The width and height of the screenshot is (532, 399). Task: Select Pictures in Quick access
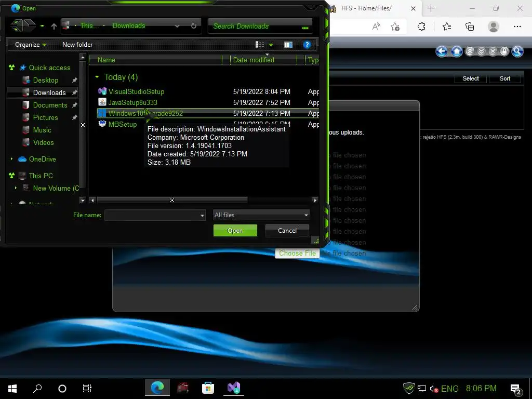pyautogui.click(x=46, y=118)
